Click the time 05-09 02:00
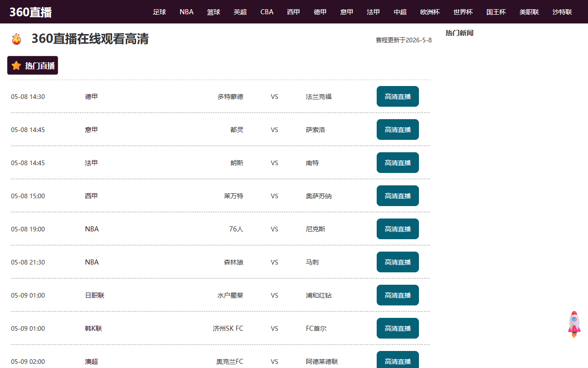The height and width of the screenshot is (368, 588). [28, 362]
